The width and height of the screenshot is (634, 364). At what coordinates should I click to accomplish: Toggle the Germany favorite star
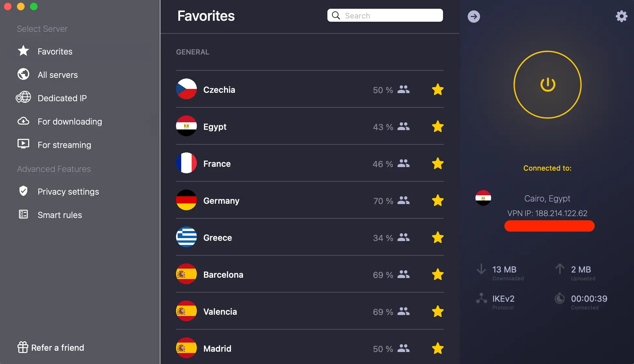437,201
